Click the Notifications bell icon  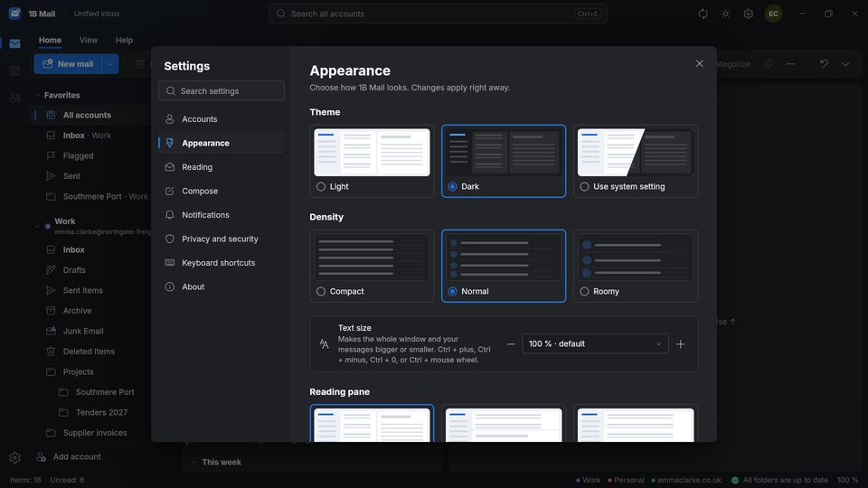(169, 215)
